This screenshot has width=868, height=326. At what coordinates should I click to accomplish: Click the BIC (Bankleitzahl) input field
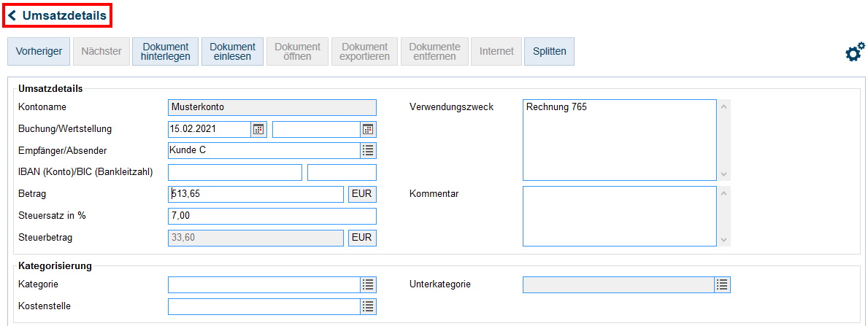[x=342, y=173]
